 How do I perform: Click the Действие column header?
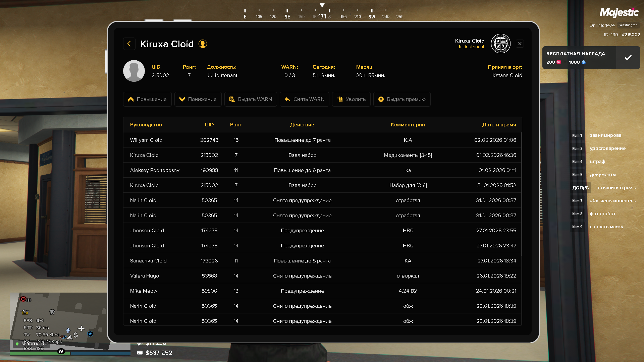point(302,125)
